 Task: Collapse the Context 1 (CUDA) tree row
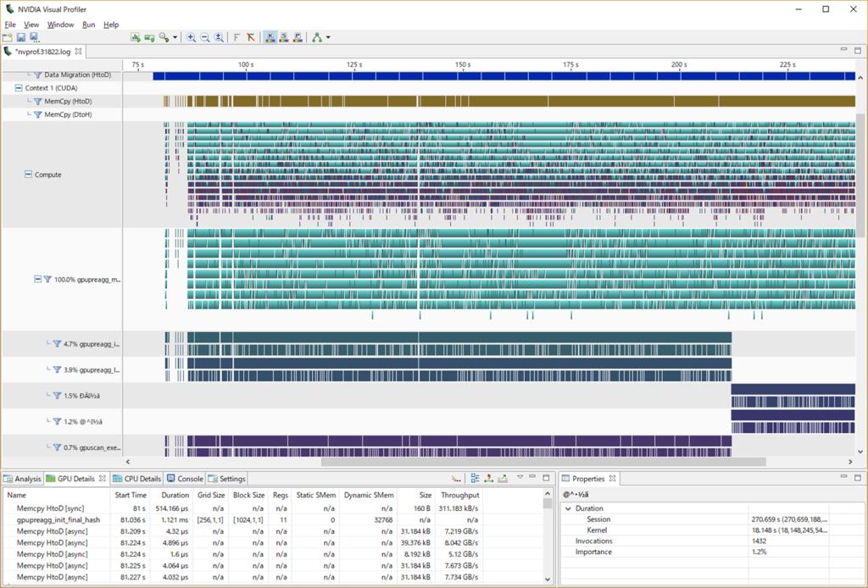click(19, 88)
